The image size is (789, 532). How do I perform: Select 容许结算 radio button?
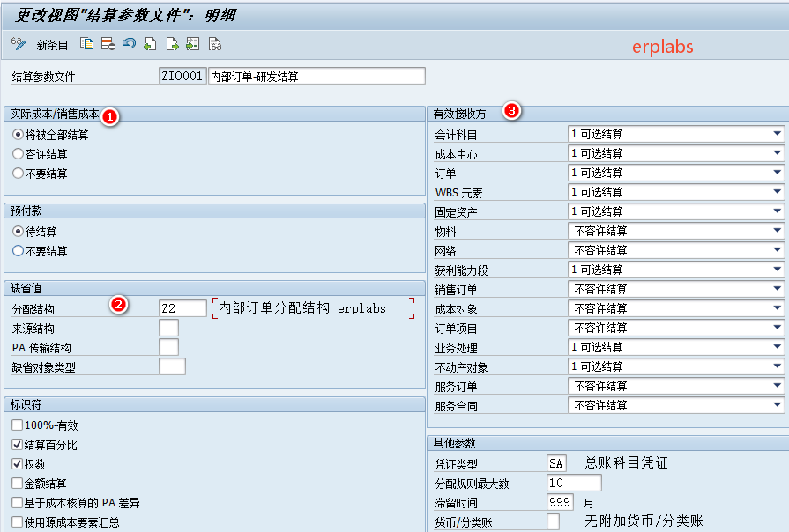(x=19, y=154)
